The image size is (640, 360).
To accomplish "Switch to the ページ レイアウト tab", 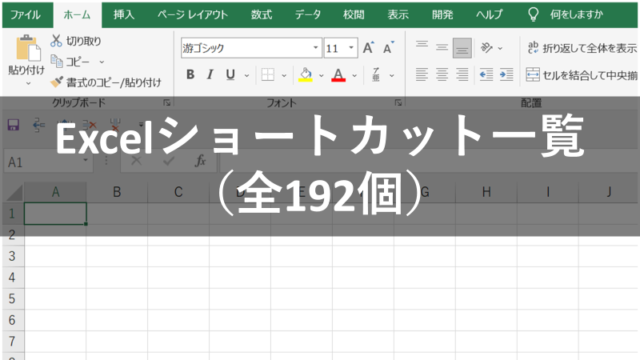I will click(x=193, y=15).
